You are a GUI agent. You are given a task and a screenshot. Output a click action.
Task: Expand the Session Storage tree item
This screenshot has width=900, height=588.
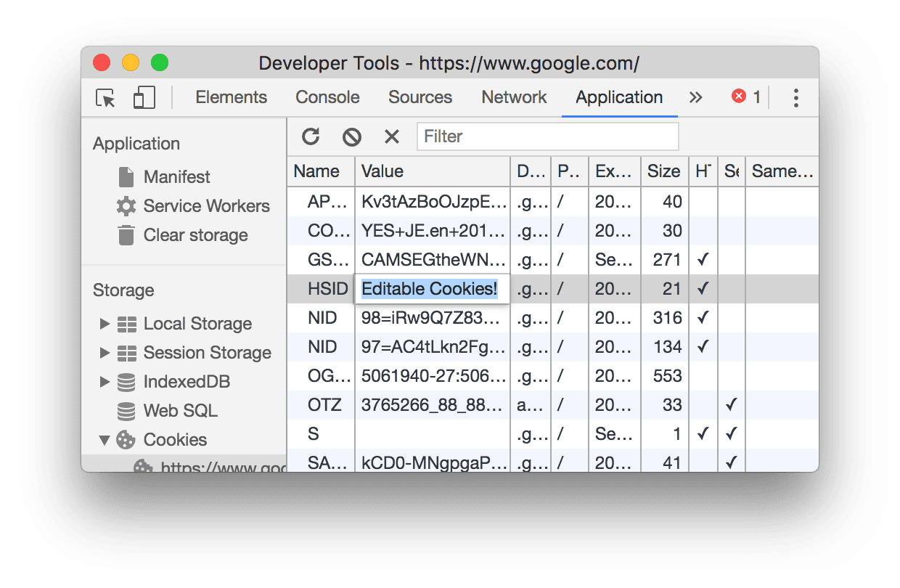coord(105,353)
